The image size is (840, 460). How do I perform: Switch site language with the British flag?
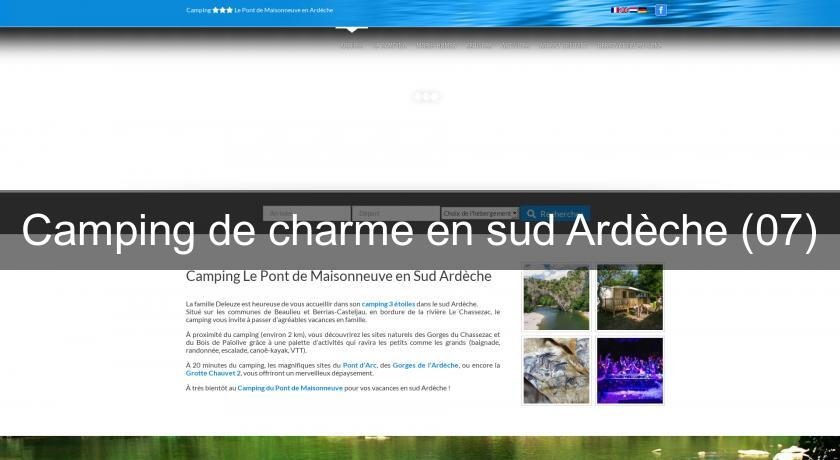coord(624,10)
